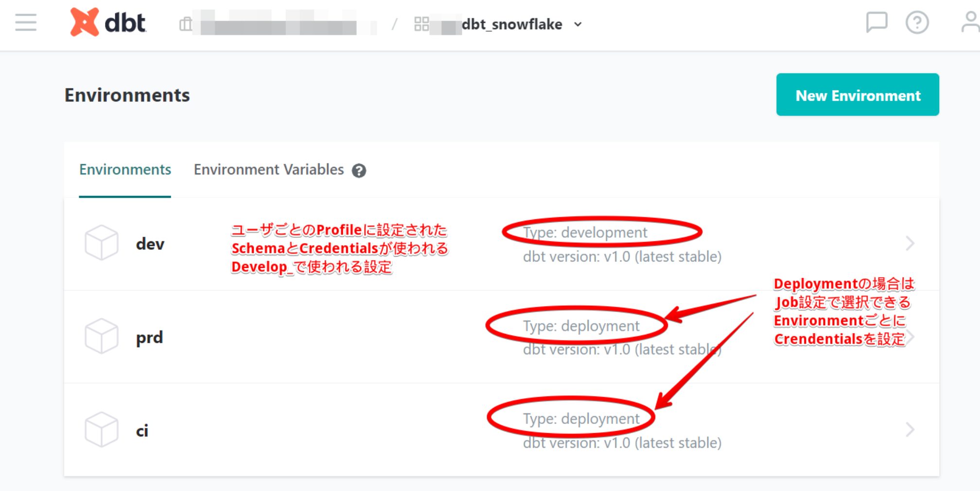Image resolution: width=980 pixels, height=491 pixels.
Task: Open the user profile icon
Action: 970,22
